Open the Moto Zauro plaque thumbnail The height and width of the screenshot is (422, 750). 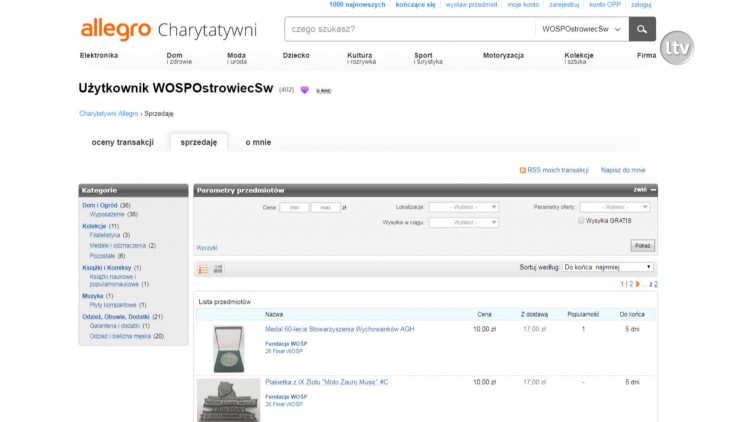pos(229,400)
